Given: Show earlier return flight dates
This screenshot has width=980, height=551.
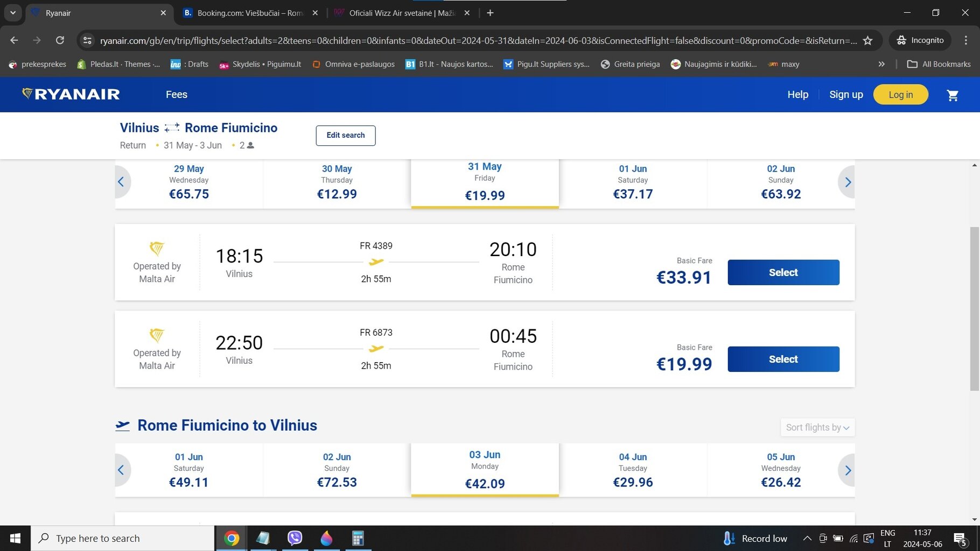Looking at the screenshot, I should pyautogui.click(x=121, y=470).
